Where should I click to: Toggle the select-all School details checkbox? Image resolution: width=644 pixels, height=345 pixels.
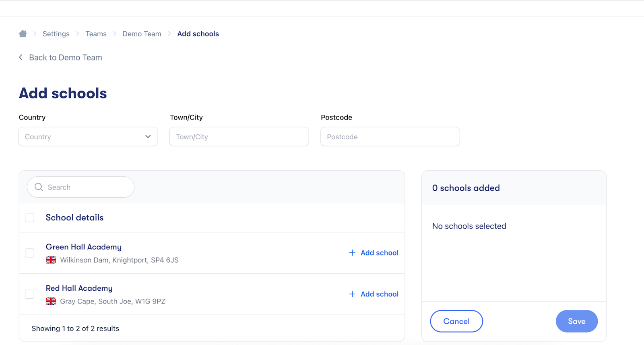click(x=30, y=218)
